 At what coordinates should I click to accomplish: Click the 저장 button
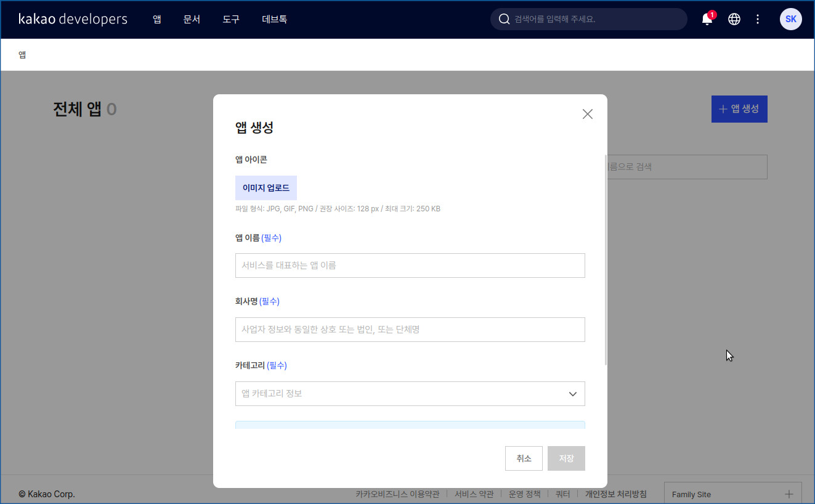566,458
